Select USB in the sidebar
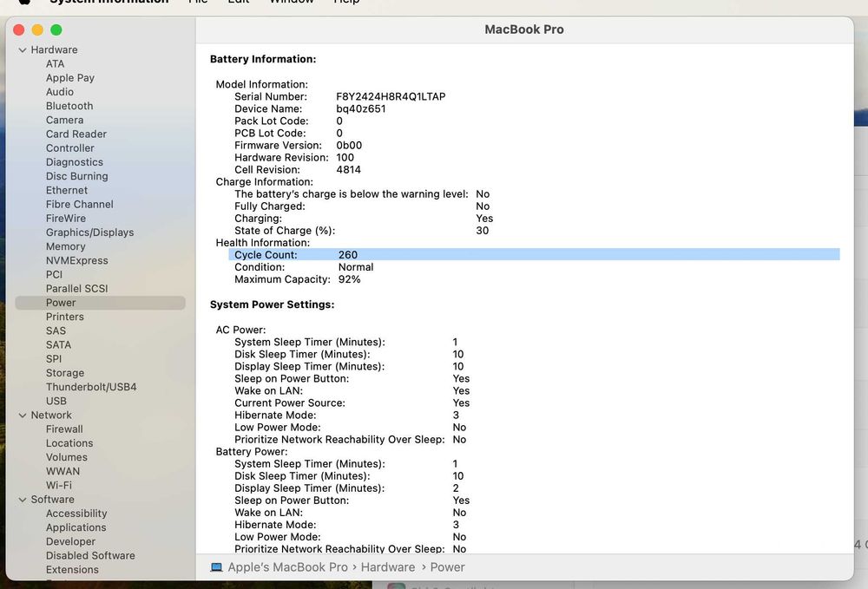This screenshot has width=868, height=589. pyautogui.click(x=56, y=401)
